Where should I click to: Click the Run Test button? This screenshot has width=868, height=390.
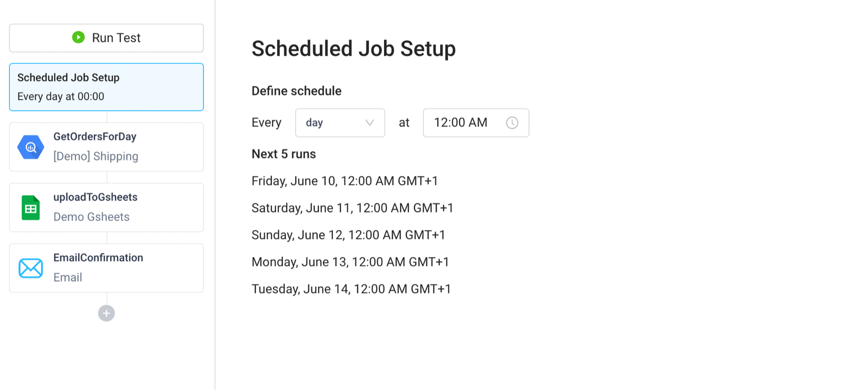point(106,38)
